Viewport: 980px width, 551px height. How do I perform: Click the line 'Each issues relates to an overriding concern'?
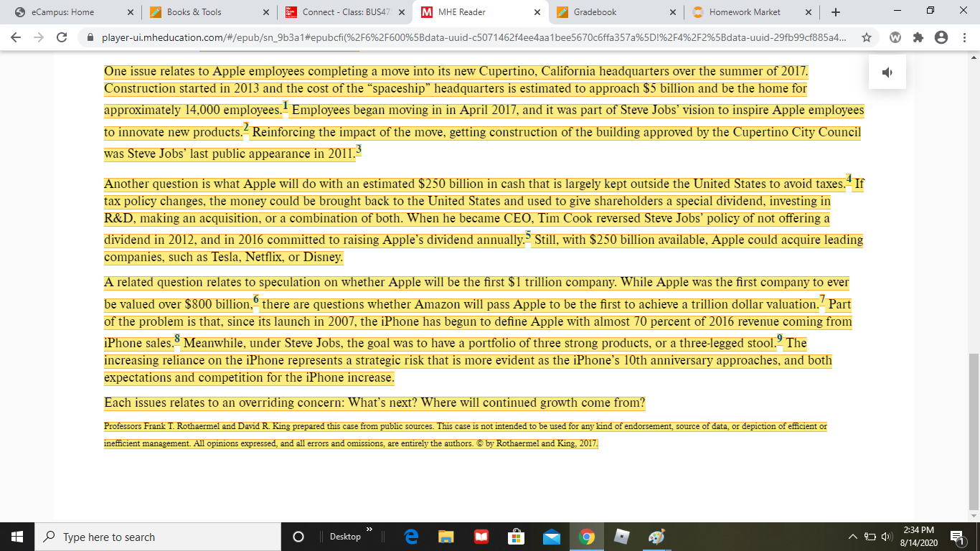pyautogui.click(x=374, y=402)
